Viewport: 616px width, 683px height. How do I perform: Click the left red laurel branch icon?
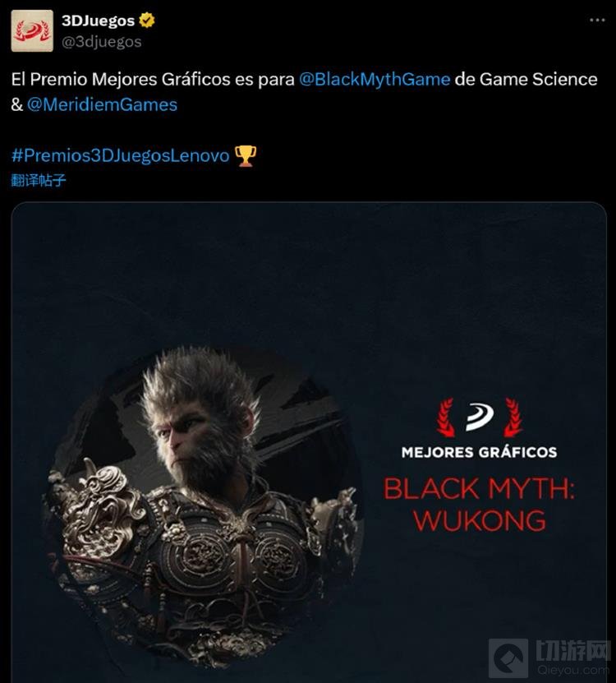point(446,418)
